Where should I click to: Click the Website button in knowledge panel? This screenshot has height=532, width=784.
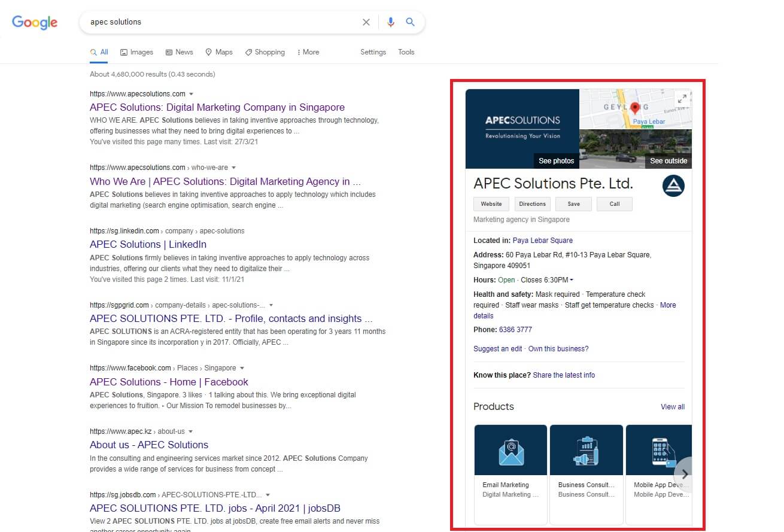491,204
